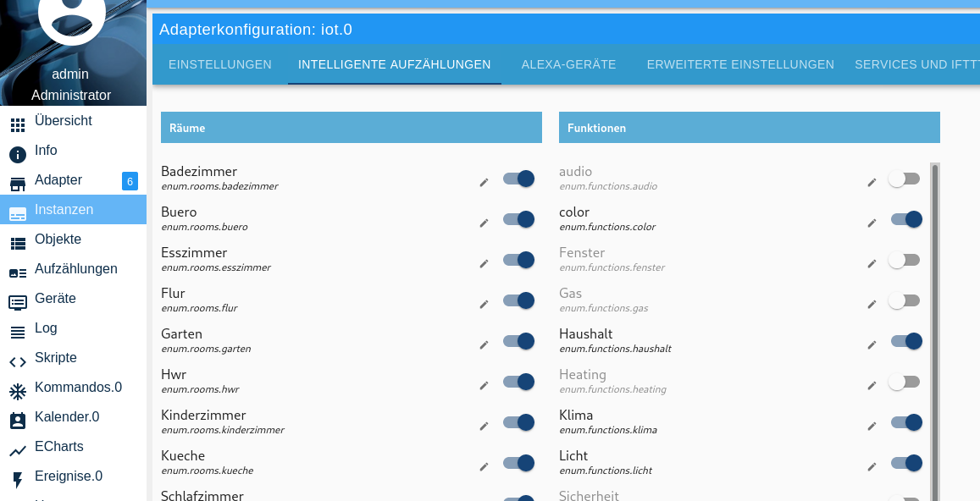Click the Objekte list icon
The image size is (980, 501).
[18, 244]
